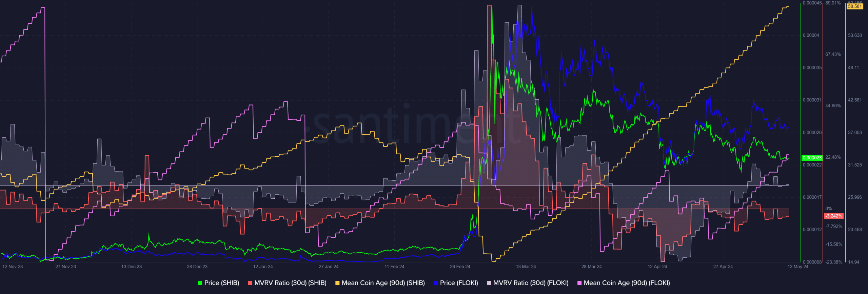
Task: Select the '12 Apr 24' date label
Action: point(657,267)
